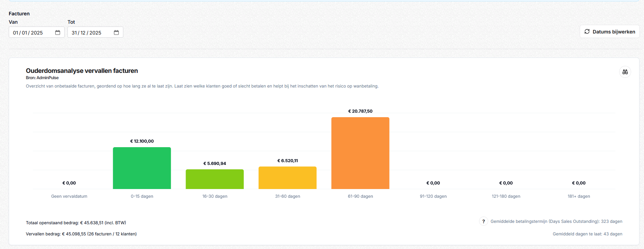Viewport: 644px width, 249px height.
Task: Click the Totaal openstaand bedrag line
Action: click(x=76, y=223)
